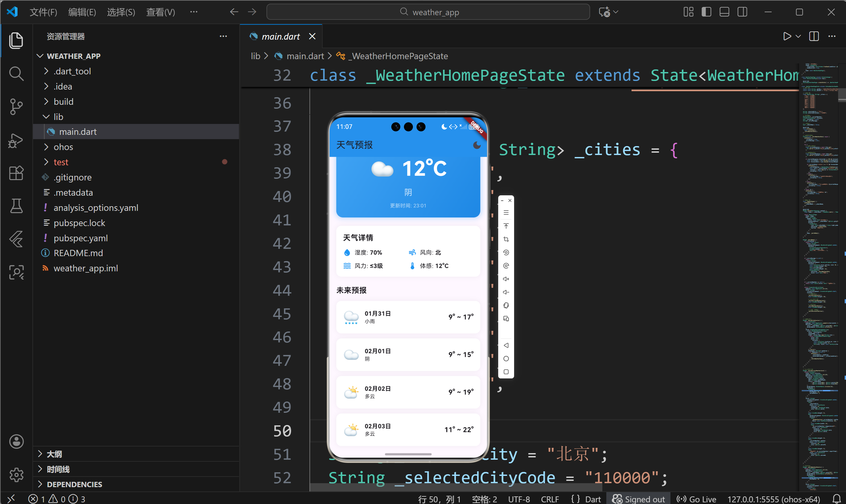Click Signed out in status bar
846x504 pixels.
point(638,499)
